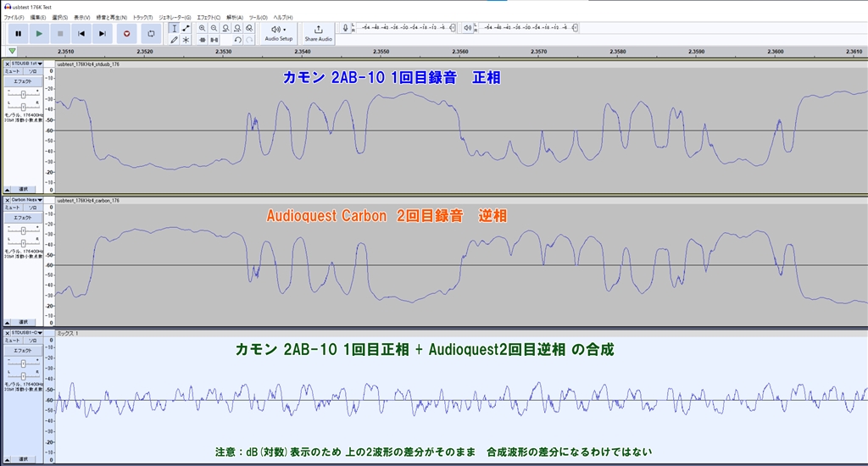Image resolution: width=868 pixels, height=466 pixels.
Task: Click the Undo arrow icon
Action: (237, 40)
